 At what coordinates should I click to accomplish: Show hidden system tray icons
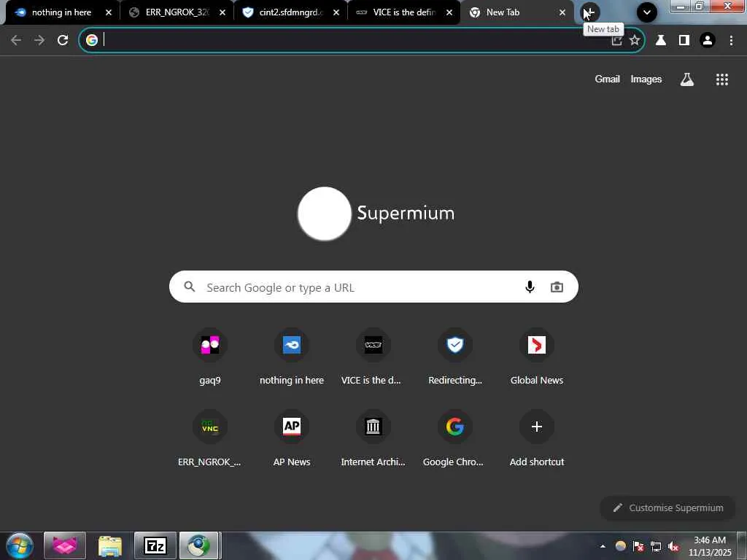(x=603, y=546)
